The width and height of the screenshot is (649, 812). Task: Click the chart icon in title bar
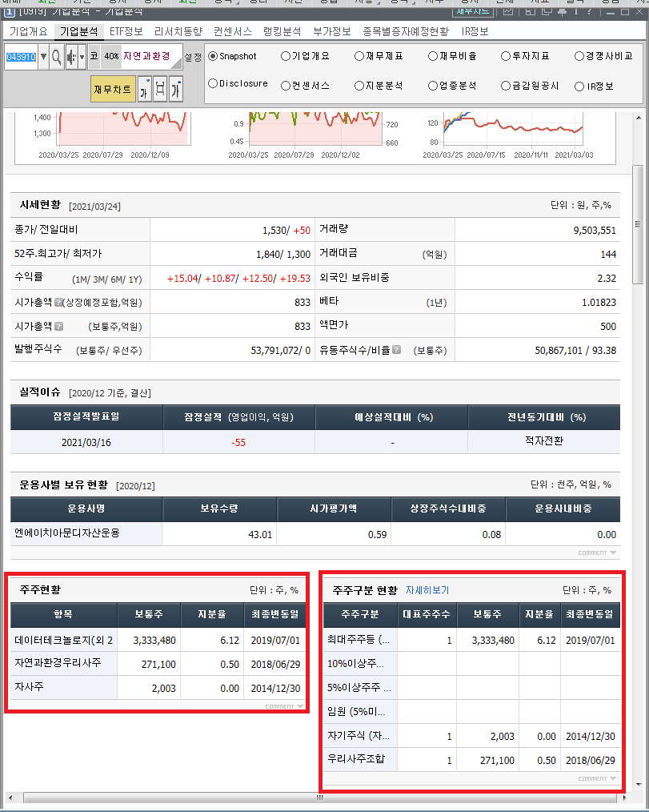click(508, 11)
